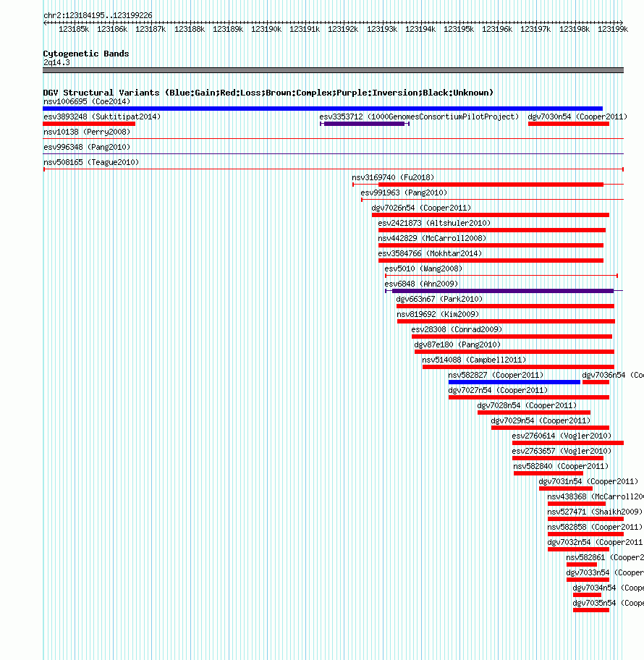
Task: Open dgv7031n54 (Cooper2011) label
Action: point(588,481)
